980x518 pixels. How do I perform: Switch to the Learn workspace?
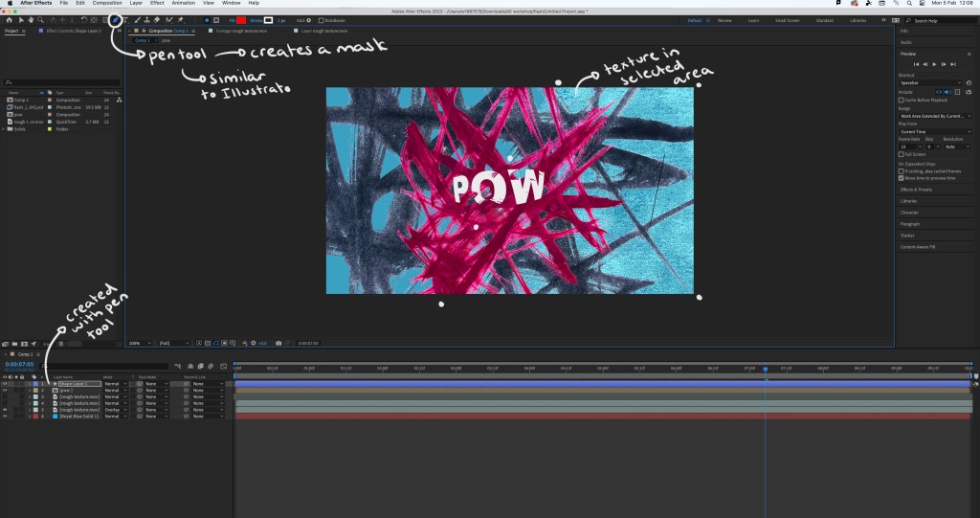point(753,19)
